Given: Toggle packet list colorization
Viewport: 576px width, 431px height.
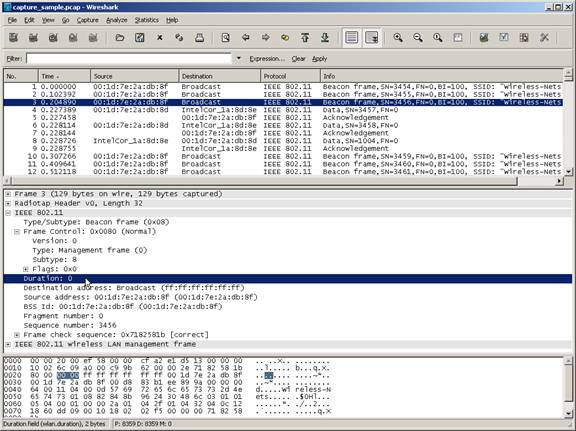Looking at the screenshot, I should coord(352,37).
